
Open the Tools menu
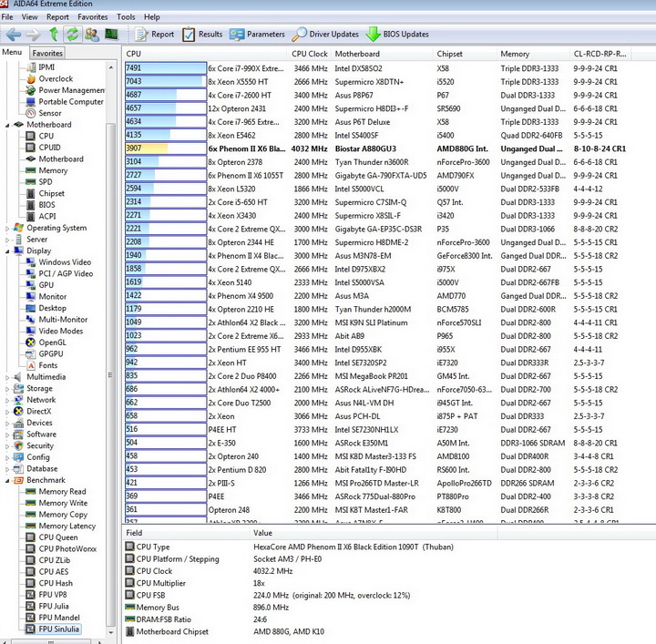(126, 17)
